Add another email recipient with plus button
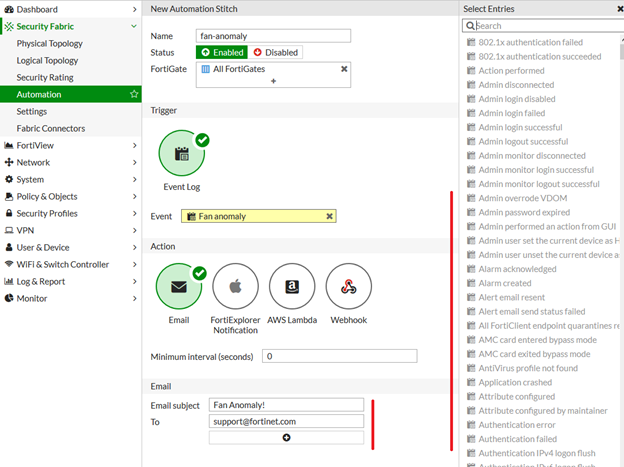 (286, 438)
